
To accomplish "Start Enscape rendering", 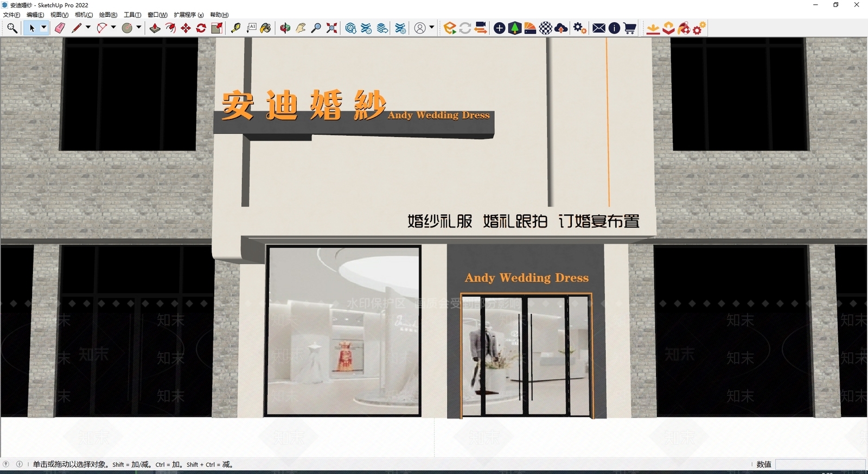I will tap(450, 28).
